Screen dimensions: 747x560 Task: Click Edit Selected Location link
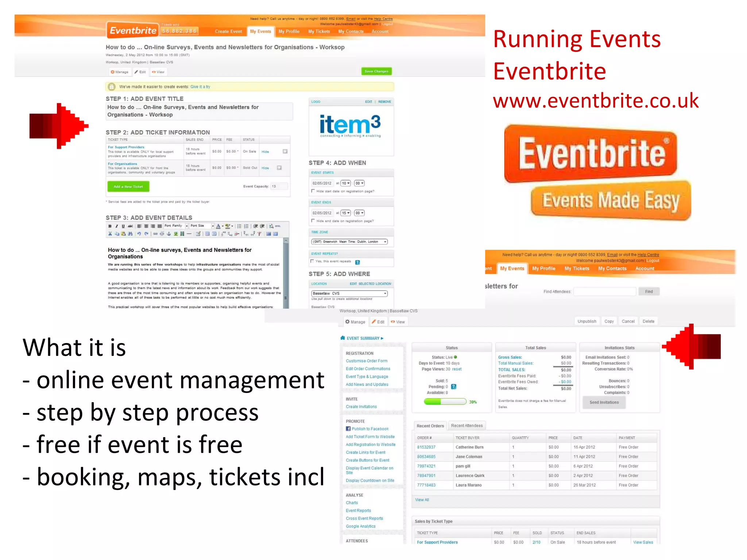[x=370, y=284]
